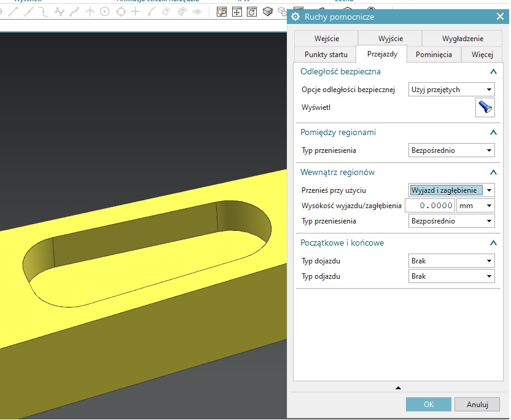Enable the point on curve snap icon

151,12
